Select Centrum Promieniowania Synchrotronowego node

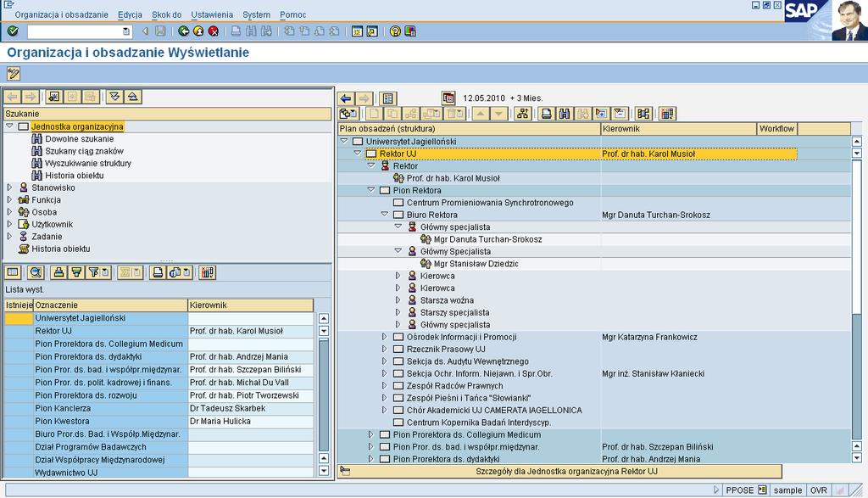[490, 203]
